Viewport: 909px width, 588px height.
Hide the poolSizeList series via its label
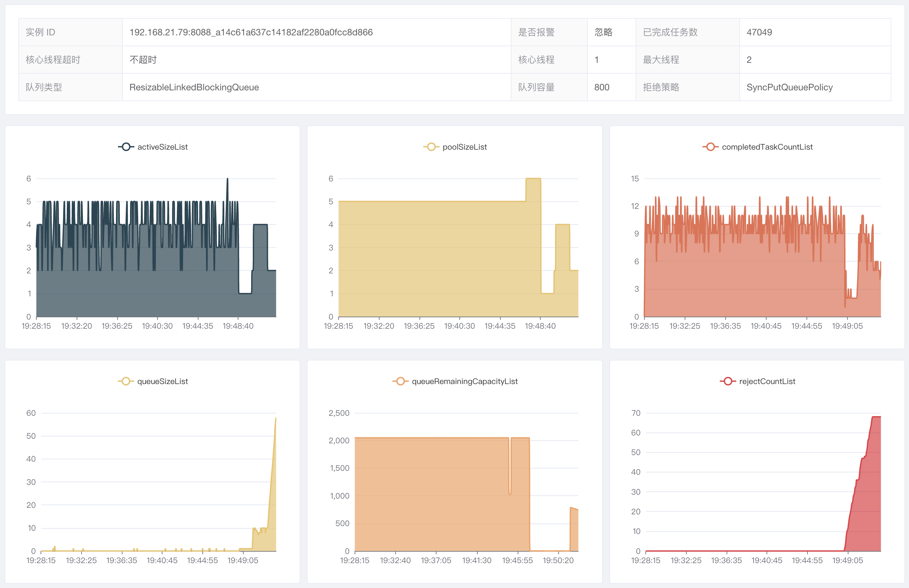pyautogui.click(x=465, y=147)
